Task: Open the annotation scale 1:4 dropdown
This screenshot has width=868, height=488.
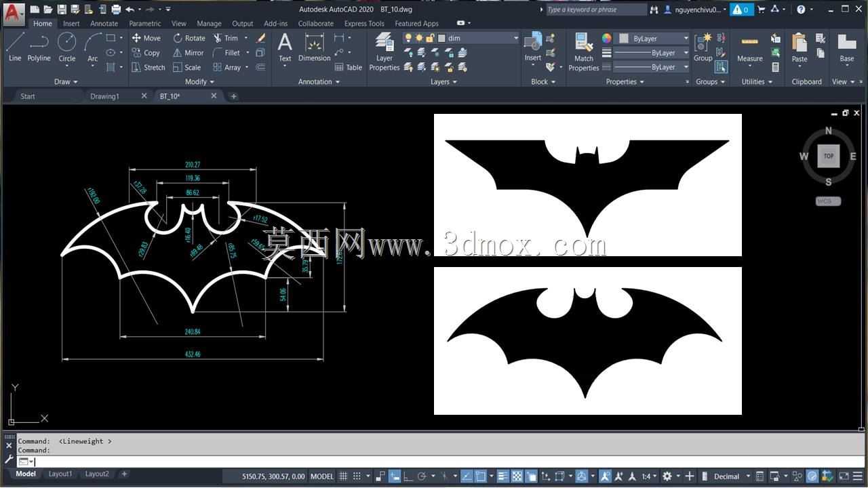Action: [650, 476]
